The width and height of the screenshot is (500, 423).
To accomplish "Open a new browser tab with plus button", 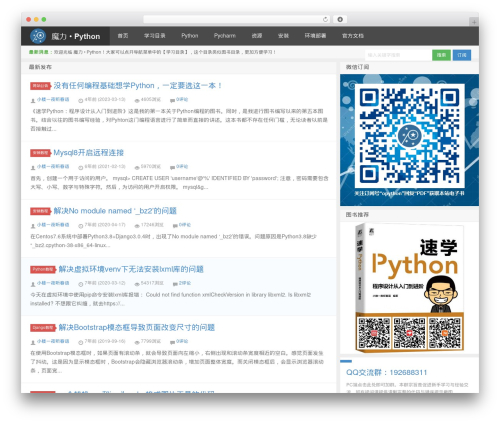I will click(x=474, y=22).
